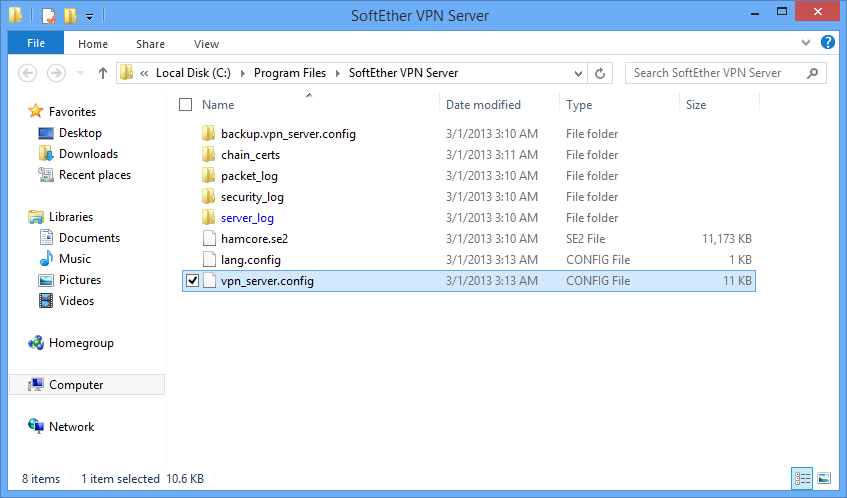Select Libraries in navigation pane
Screen dimensions: 847x498
[71, 217]
